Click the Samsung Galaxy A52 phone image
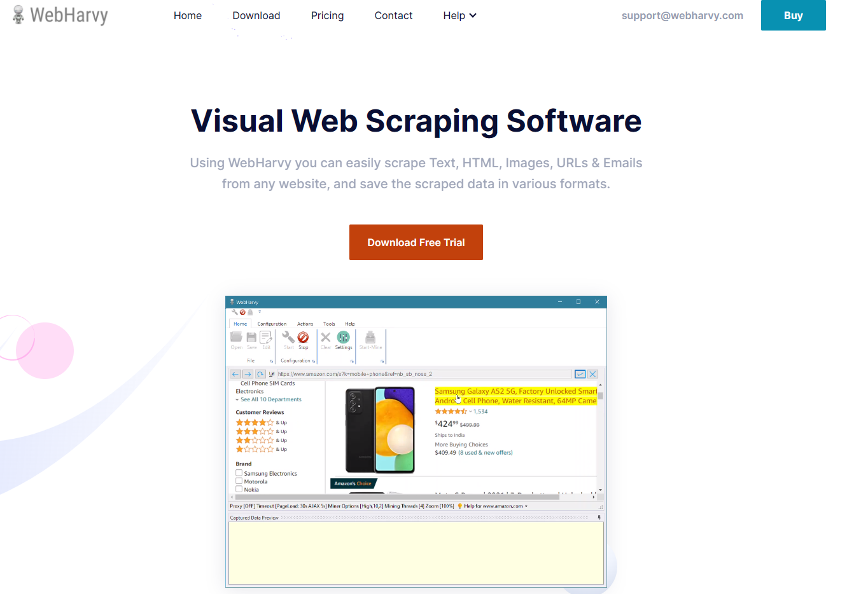 [380, 429]
